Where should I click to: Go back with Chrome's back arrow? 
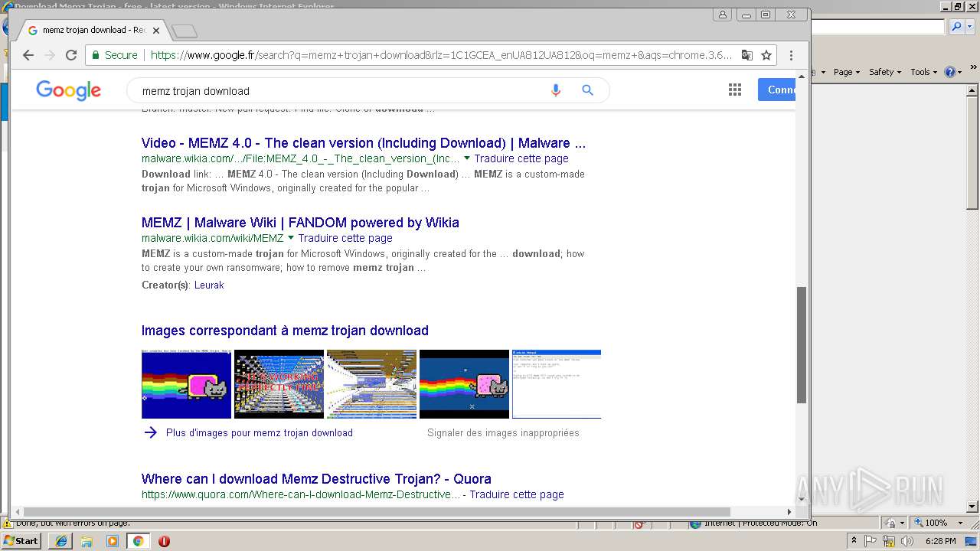[28, 55]
